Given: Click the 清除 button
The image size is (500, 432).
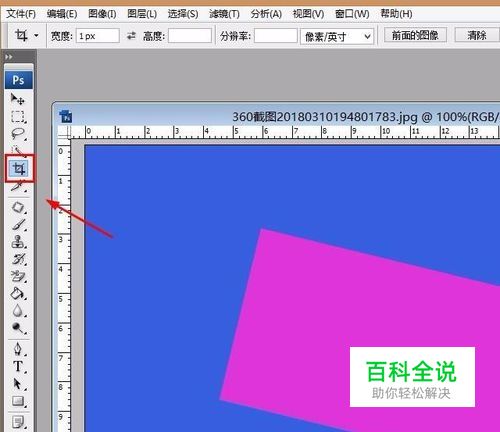Looking at the screenshot, I should [x=477, y=35].
